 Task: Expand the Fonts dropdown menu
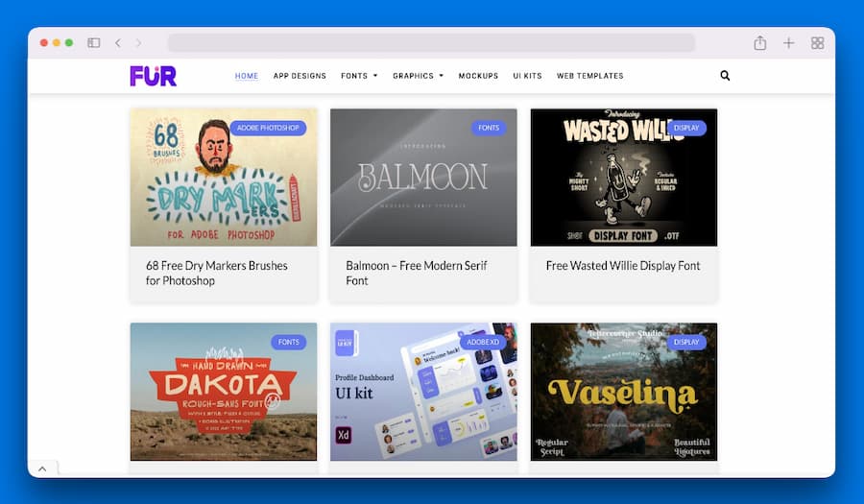(x=359, y=76)
